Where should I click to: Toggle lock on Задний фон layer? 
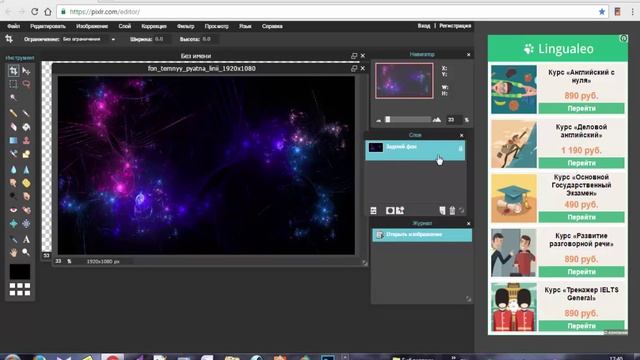point(460,148)
